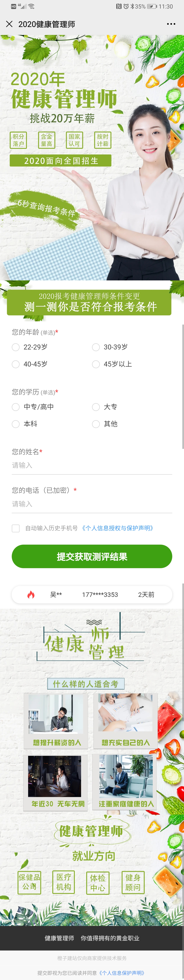This screenshot has width=184, height=980.
Task: Close the 2020健康管理师 page
Action: [10, 24]
